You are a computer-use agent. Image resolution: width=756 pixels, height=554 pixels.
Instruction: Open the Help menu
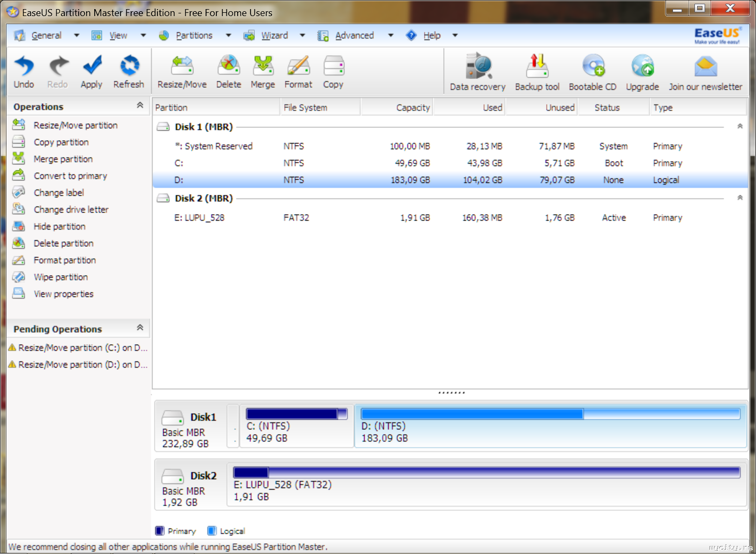click(x=432, y=35)
